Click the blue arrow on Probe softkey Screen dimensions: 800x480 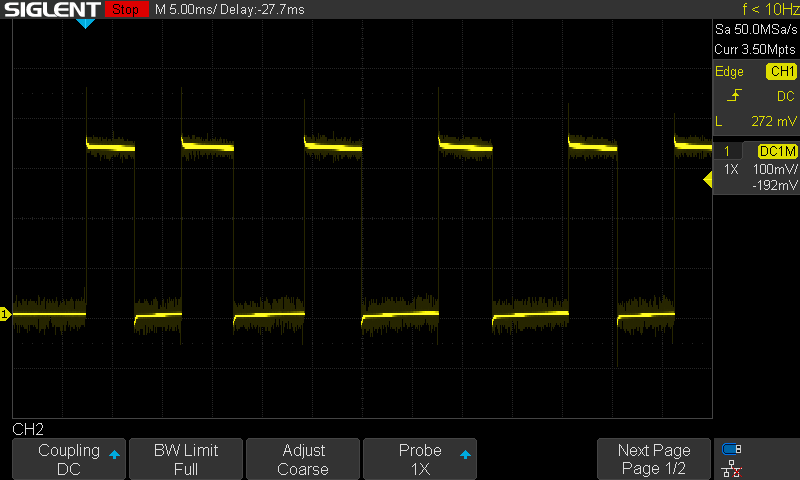click(x=465, y=454)
